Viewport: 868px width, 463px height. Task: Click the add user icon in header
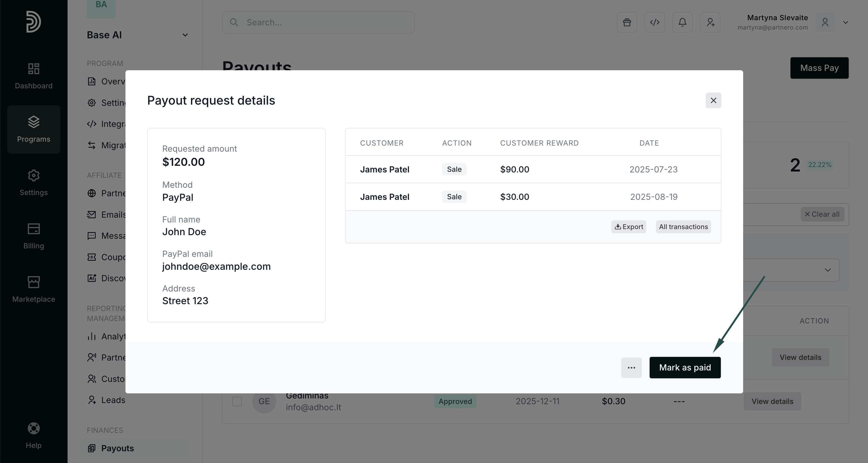[710, 22]
